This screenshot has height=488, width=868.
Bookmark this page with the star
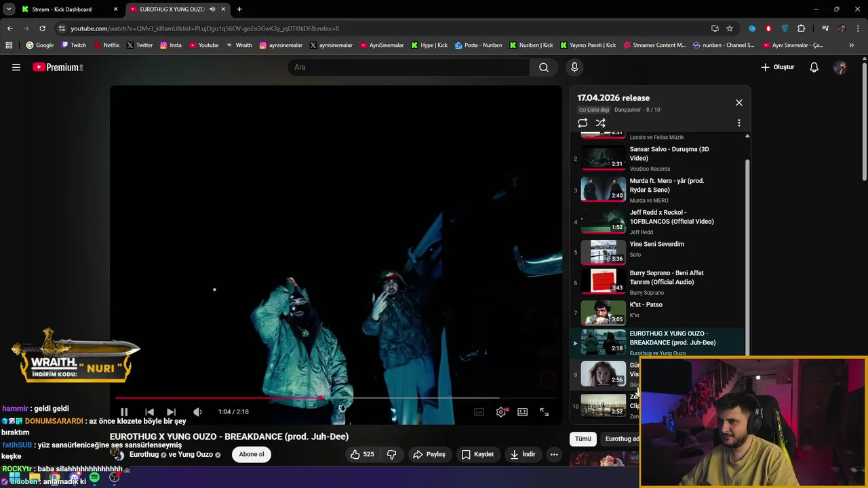pyautogui.click(x=730, y=28)
